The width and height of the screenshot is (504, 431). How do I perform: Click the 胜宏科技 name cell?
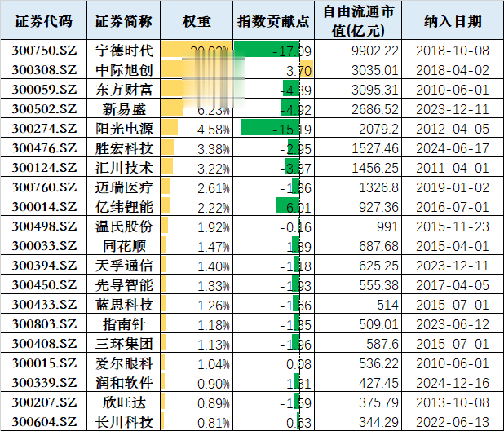(124, 148)
